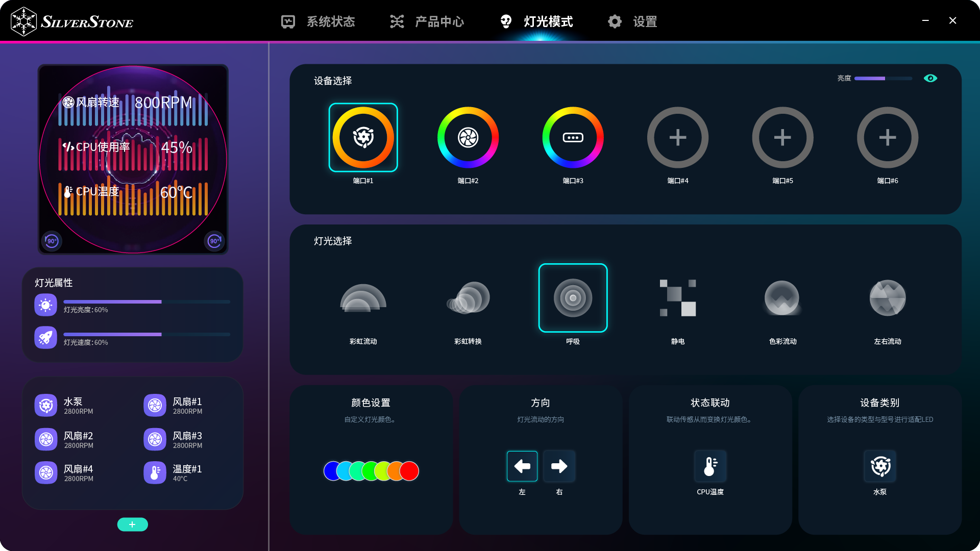The image size is (980, 551).
Task: Click the CPU温度 status link button
Action: tap(710, 466)
